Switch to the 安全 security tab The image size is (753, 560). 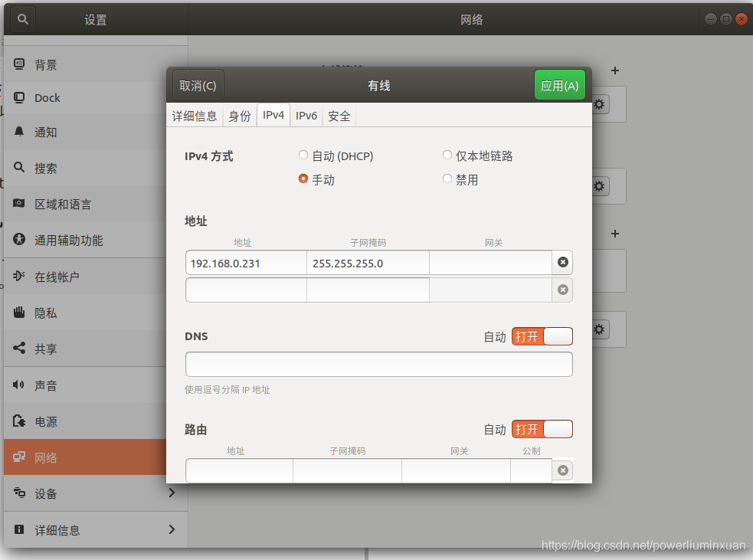coord(339,116)
